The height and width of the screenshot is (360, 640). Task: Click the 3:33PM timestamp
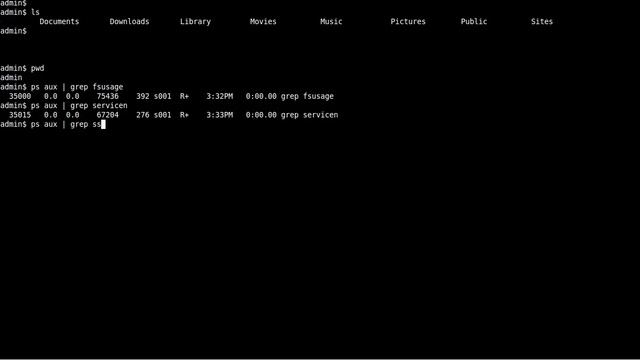pos(220,115)
